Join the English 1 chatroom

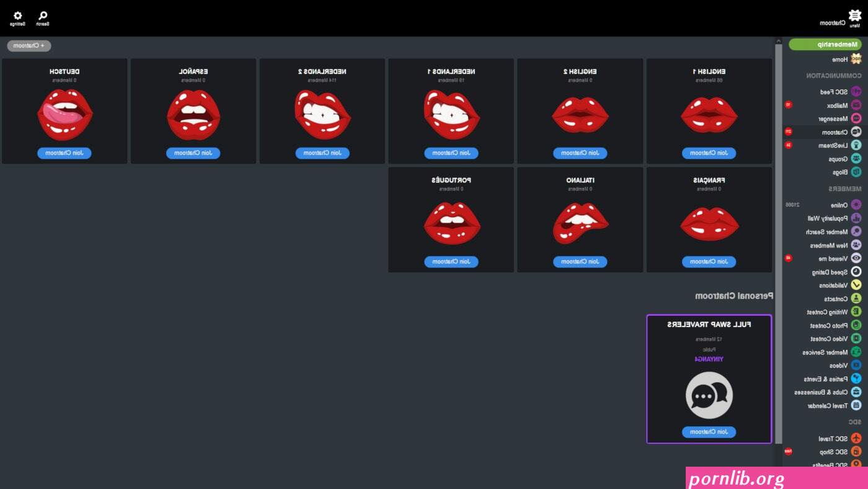click(x=709, y=153)
